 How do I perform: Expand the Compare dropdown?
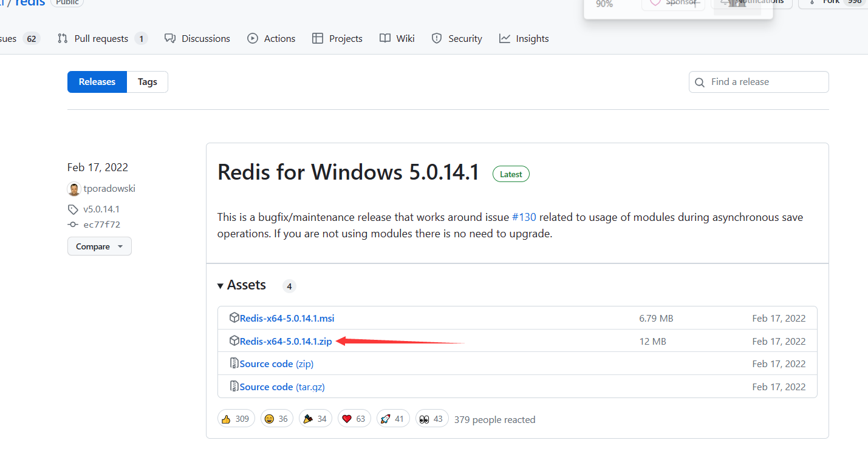click(x=100, y=246)
